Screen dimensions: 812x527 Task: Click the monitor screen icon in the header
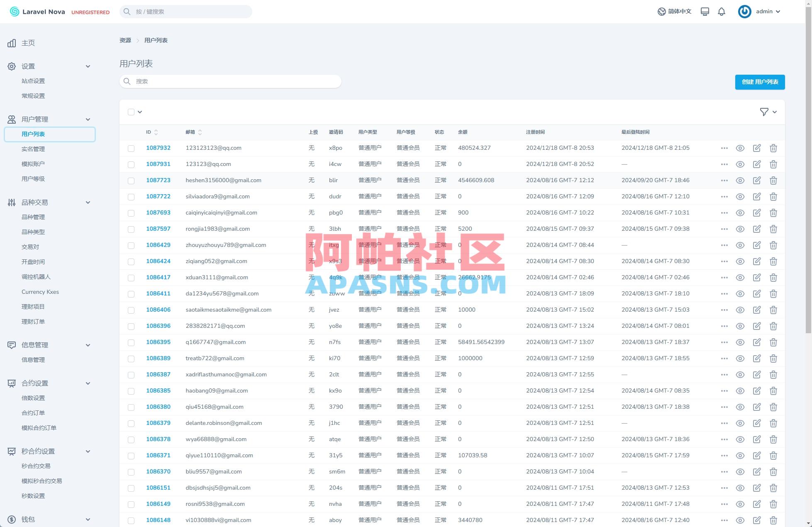point(705,11)
